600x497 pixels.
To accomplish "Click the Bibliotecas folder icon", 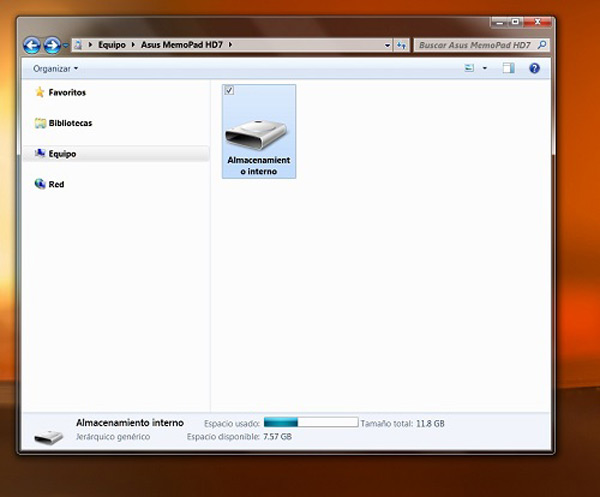I will (x=40, y=123).
